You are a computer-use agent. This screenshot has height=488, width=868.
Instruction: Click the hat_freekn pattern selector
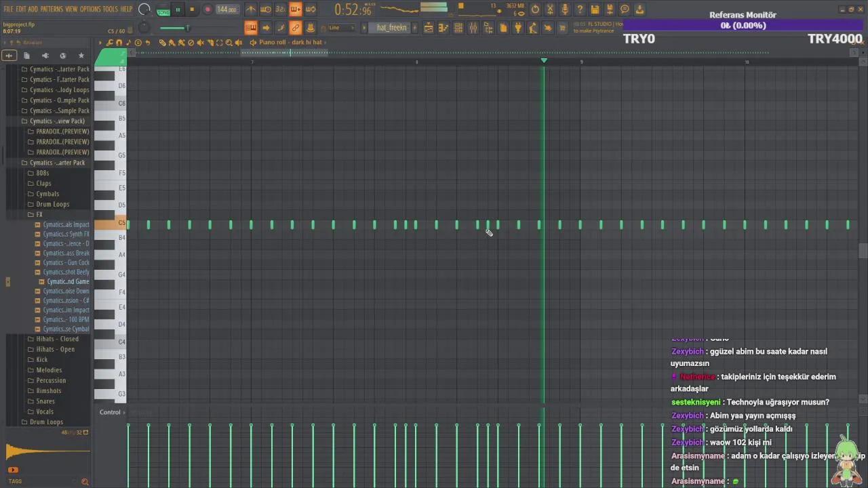(x=391, y=28)
